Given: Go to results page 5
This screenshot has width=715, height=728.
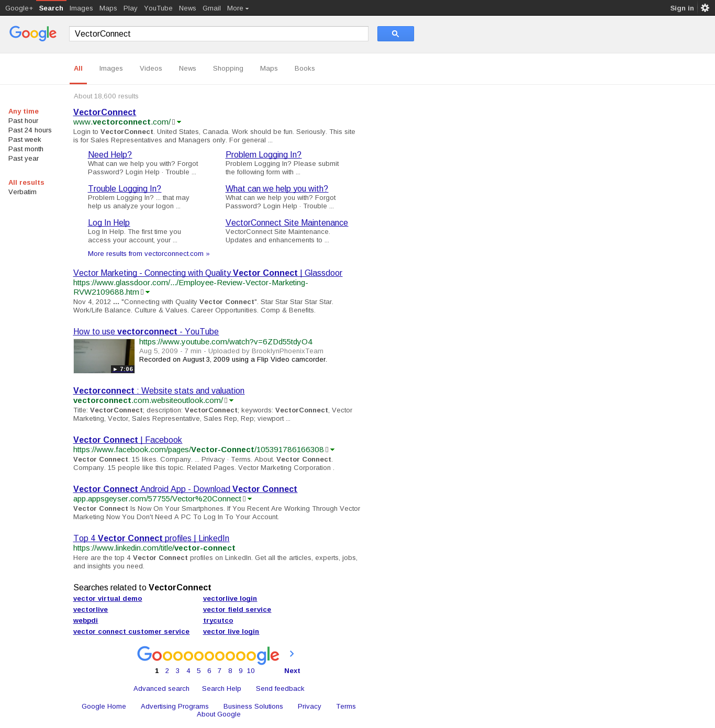Looking at the screenshot, I should 199,671.
